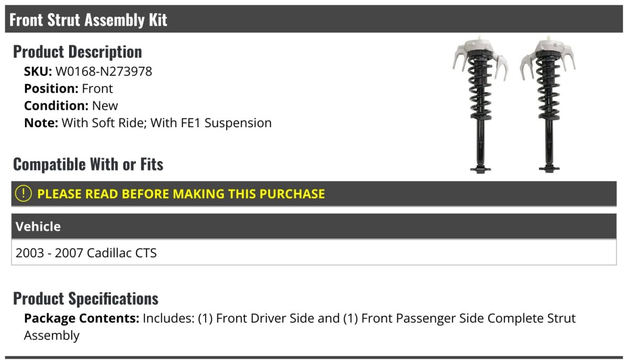Select the SKU number W0168-N273978

(x=104, y=71)
